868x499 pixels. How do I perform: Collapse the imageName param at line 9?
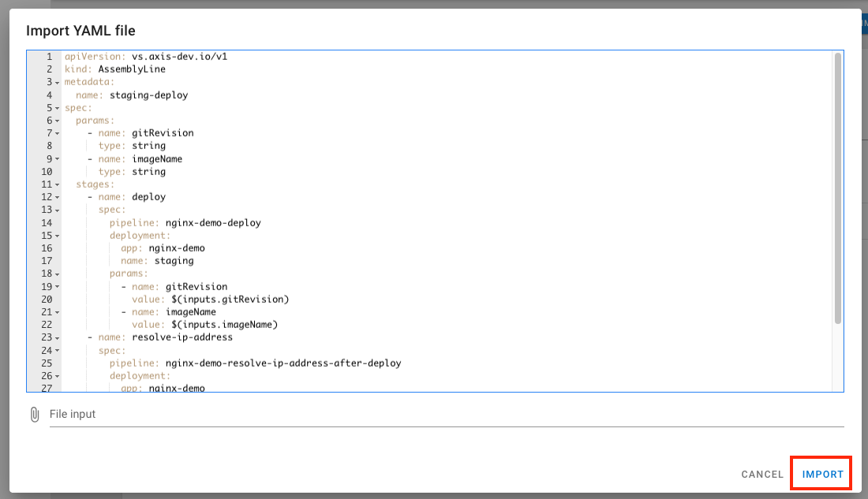[58, 159]
